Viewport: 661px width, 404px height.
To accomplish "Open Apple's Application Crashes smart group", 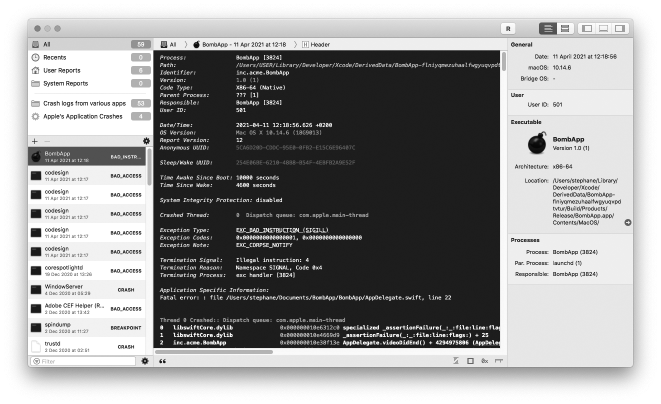I will (90, 116).
